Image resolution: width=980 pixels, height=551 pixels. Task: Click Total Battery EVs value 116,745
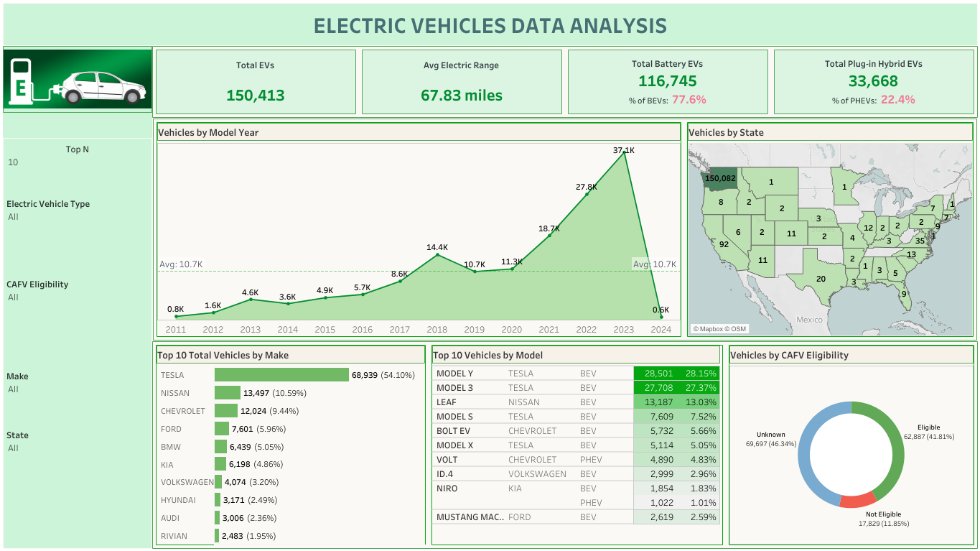click(668, 81)
